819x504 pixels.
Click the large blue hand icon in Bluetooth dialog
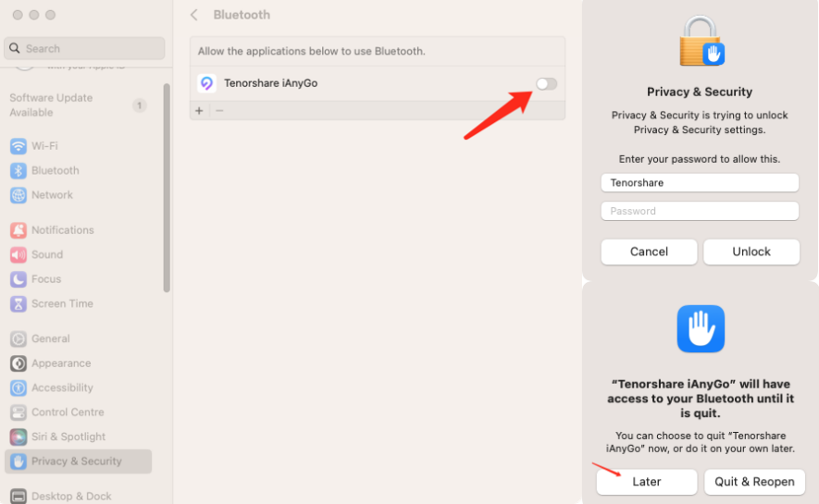(x=701, y=328)
